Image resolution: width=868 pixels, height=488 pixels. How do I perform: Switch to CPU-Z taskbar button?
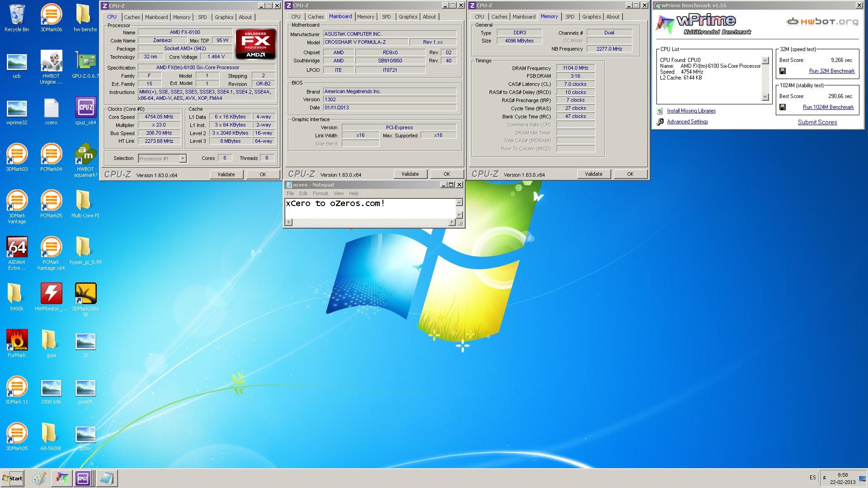pyautogui.click(x=83, y=479)
